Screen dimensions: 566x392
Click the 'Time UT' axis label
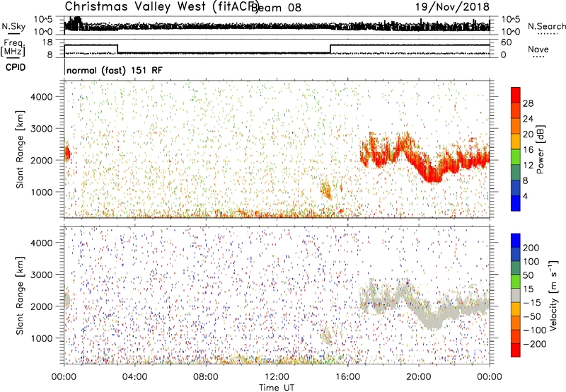pos(277,388)
